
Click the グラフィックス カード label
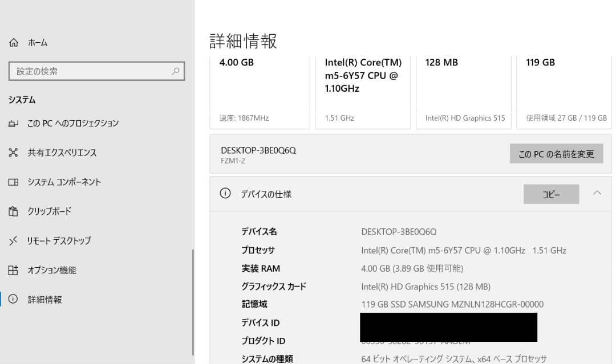coord(273,287)
